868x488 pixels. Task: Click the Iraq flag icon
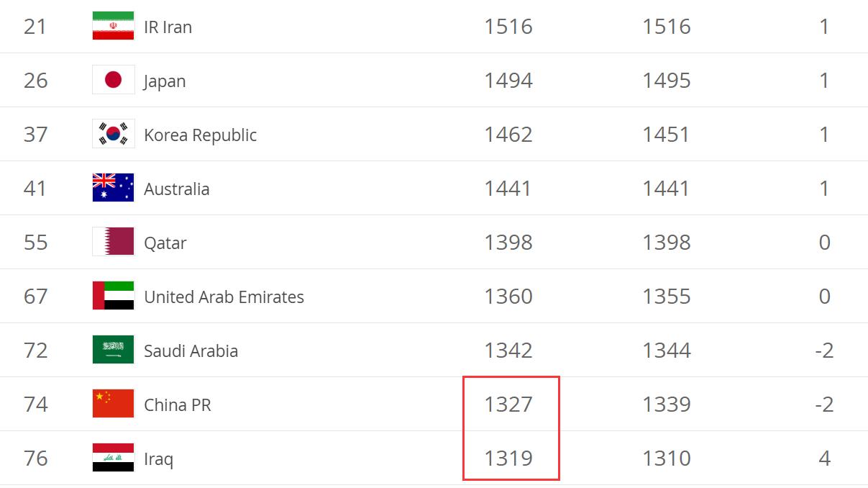[x=113, y=458]
